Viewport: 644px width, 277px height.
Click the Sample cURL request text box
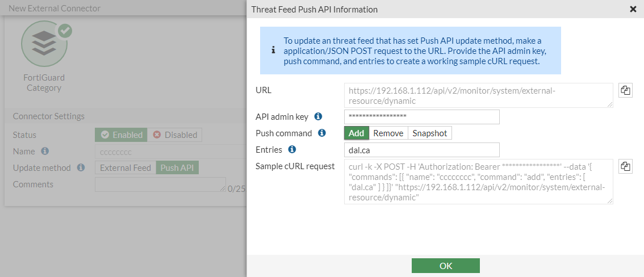478,181
